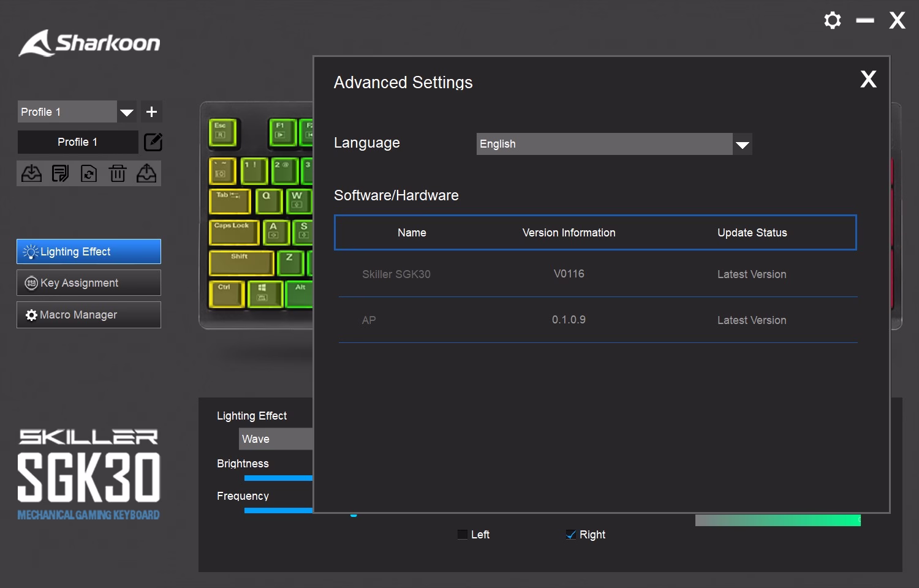Switch to Key Assignment
The height and width of the screenshot is (588, 919).
(89, 283)
